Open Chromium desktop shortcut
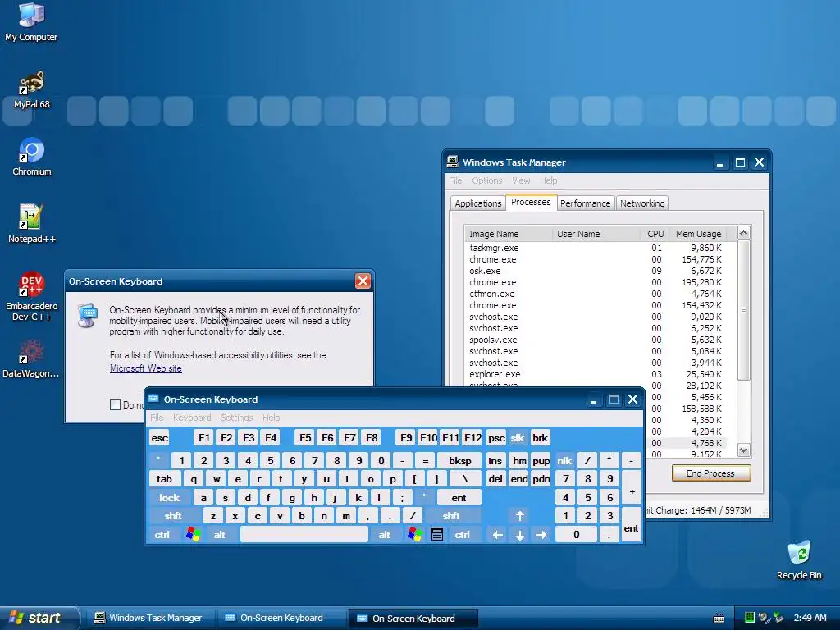This screenshot has height=630, width=840. pyautogui.click(x=32, y=157)
